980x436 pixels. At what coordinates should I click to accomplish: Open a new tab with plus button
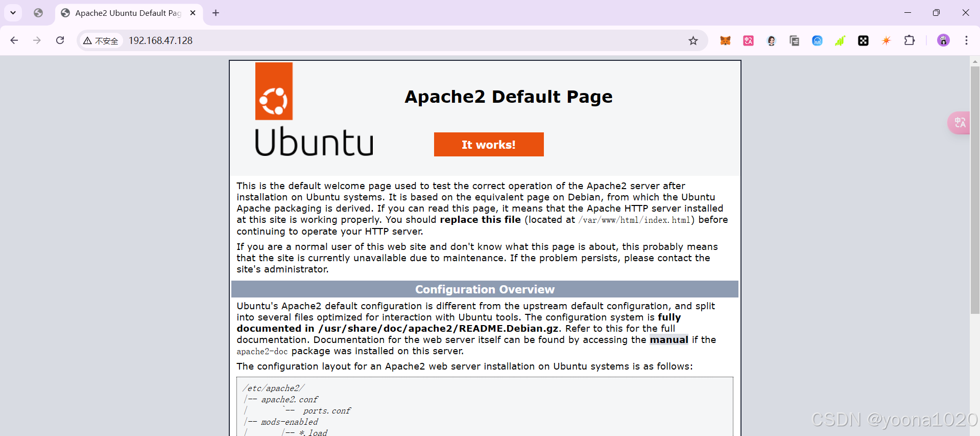pyautogui.click(x=216, y=13)
